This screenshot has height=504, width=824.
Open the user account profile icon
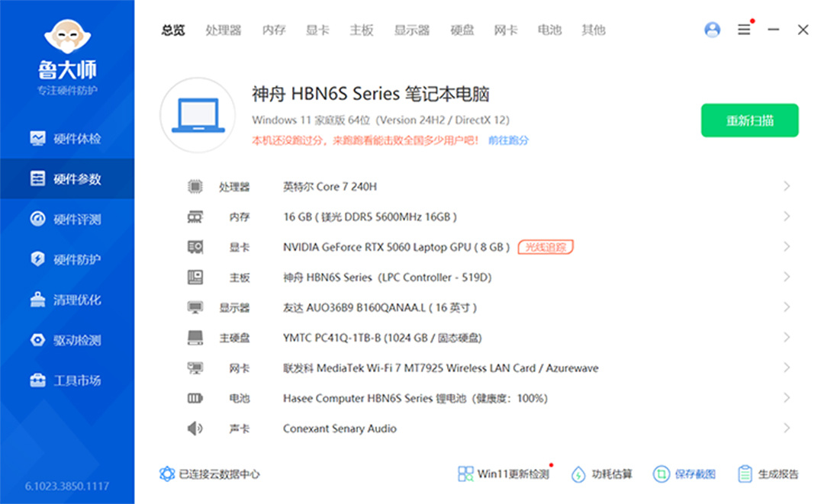[713, 30]
